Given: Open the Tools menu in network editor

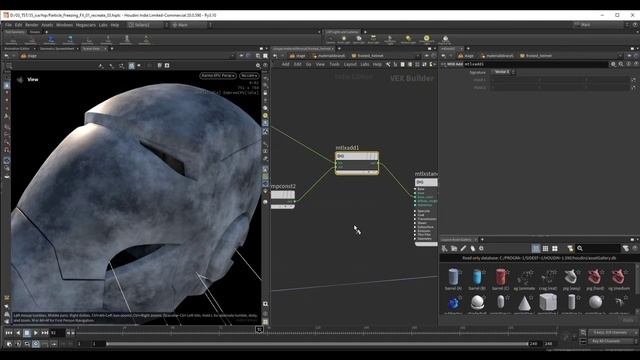Looking at the screenshot, I should coord(334,64).
